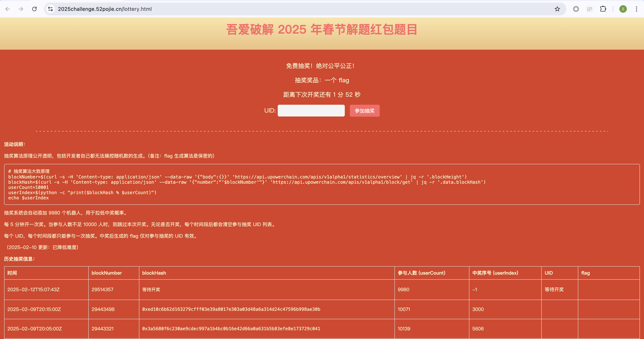The width and height of the screenshot is (644, 339).
Task: Open the green profile avatar
Action: 623,9
